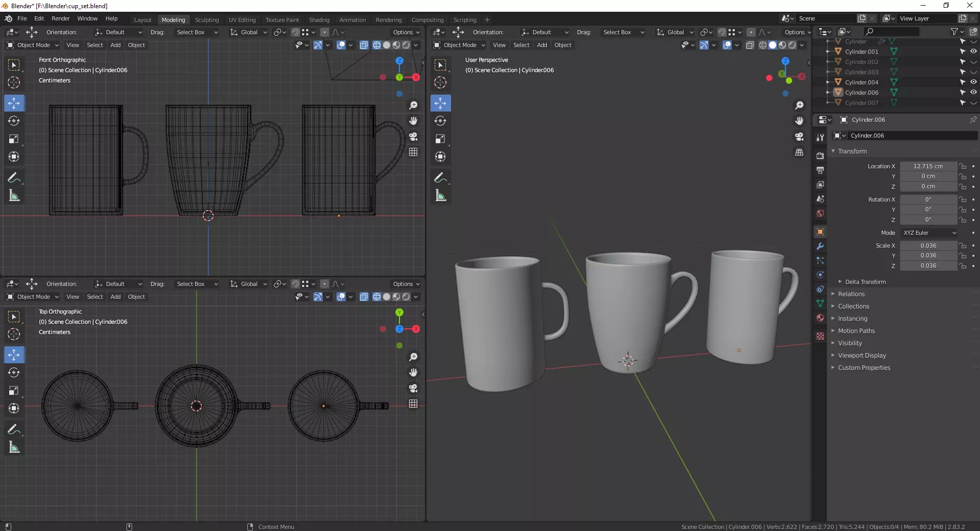The image size is (980, 531).
Task: Open the Texture properties checker tab
Action: 820,336
